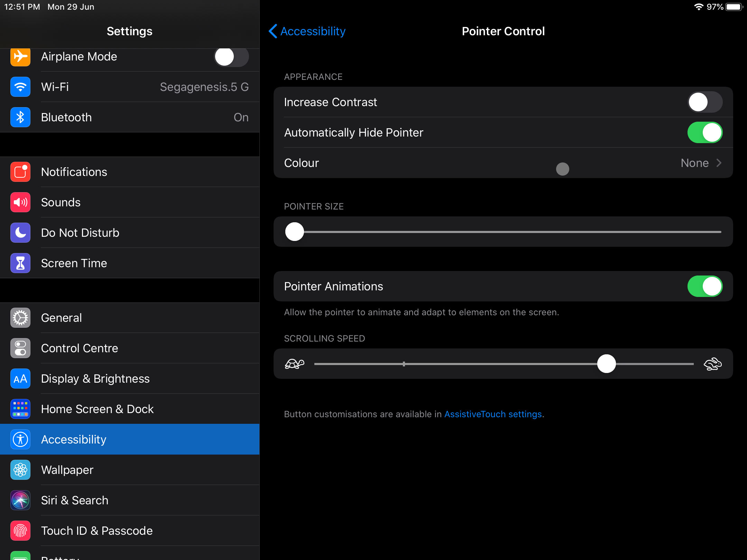Screen dimensions: 747x560
Task: Tap the Airplane Mode orange icon
Action: tap(20, 56)
